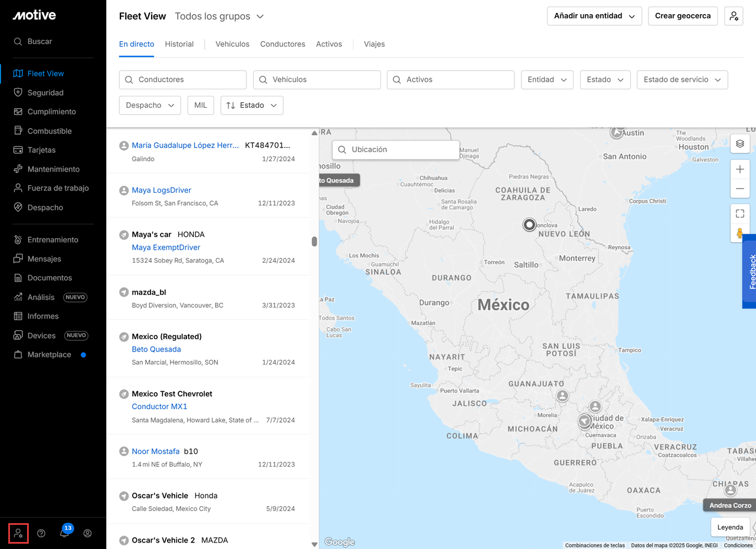Select the Street View pegman icon
The image size is (756, 549).
pyautogui.click(x=740, y=233)
